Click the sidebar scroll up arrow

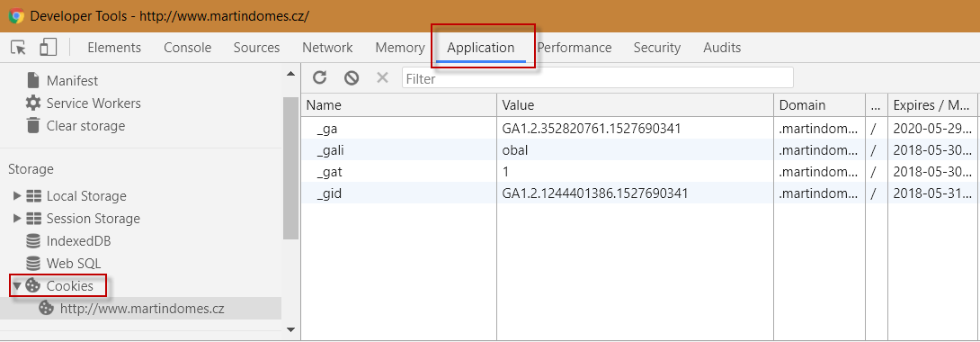[x=290, y=74]
